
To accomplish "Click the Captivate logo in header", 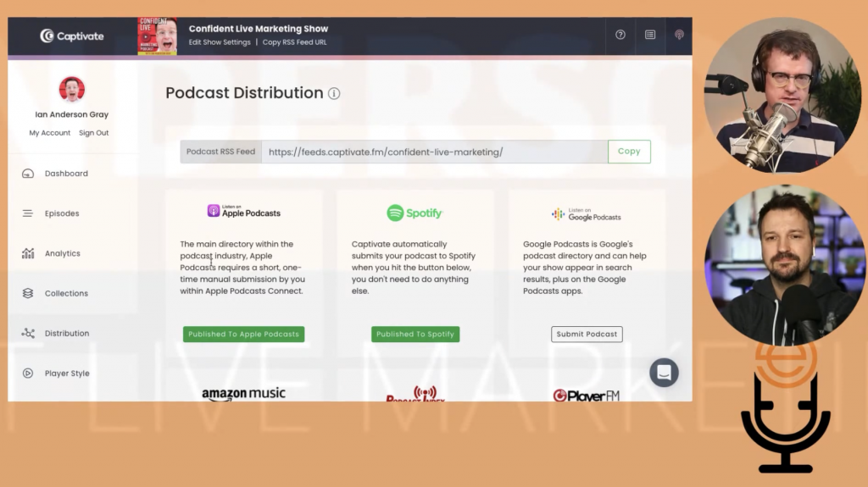I will [x=72, y=36].
